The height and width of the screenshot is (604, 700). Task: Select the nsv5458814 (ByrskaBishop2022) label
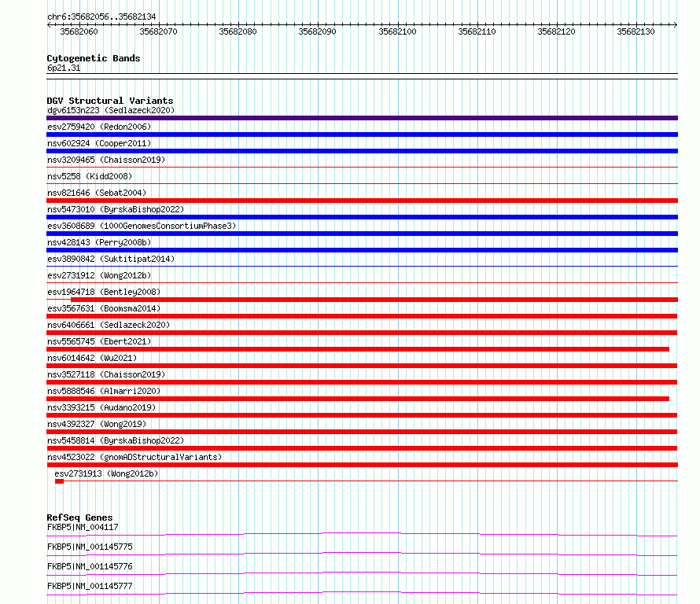[116, 440]
